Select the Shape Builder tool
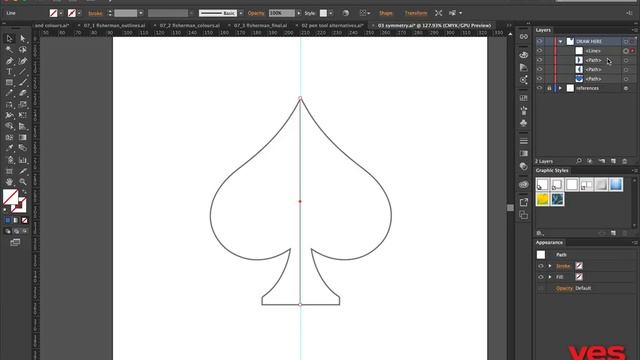 [x=9, y=127]
